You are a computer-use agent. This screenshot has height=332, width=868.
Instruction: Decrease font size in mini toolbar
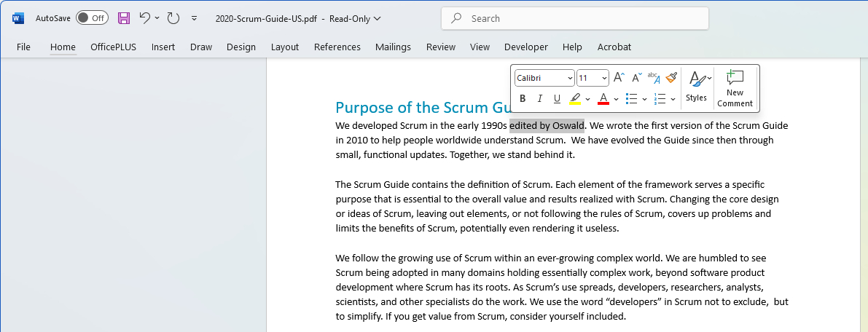(637, 77)
